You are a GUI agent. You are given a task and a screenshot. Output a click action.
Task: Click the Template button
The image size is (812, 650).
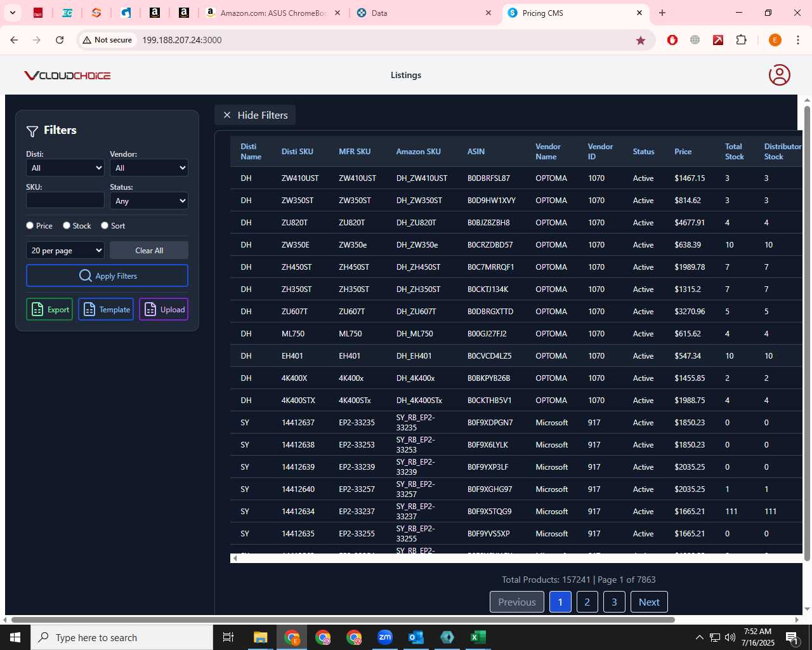(x=106, y=309)
